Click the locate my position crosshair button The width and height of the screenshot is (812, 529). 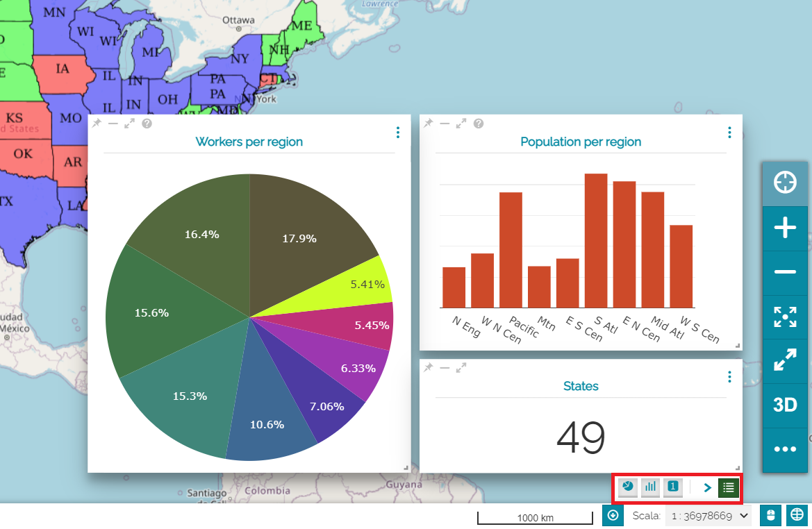tap(785, 183)
